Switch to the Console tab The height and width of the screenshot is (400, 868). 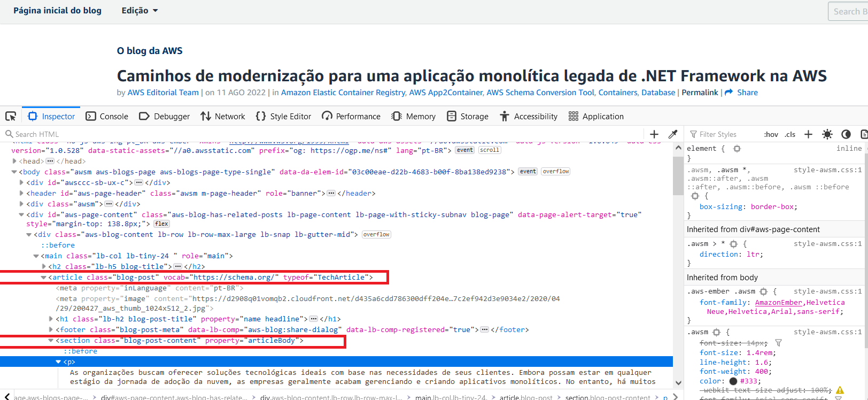pyautogui.click(x=107, y=116)
